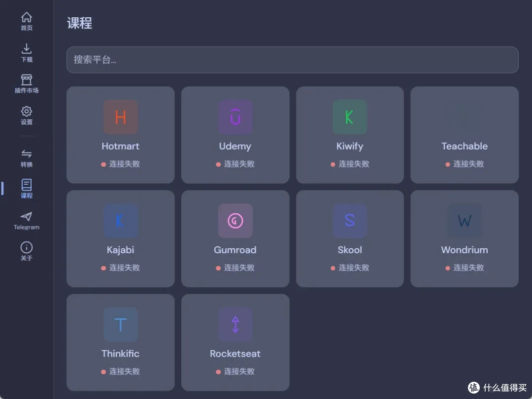The width and height of the screenshot is (532, 399).
Task: Click the Kiwify green K logo
Action: coord(349,117)
